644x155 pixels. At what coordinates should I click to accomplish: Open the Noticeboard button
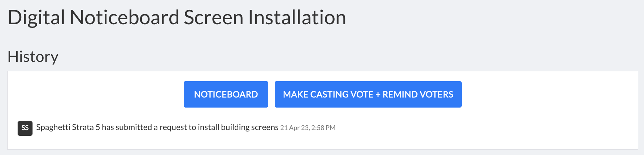(226, 94)
